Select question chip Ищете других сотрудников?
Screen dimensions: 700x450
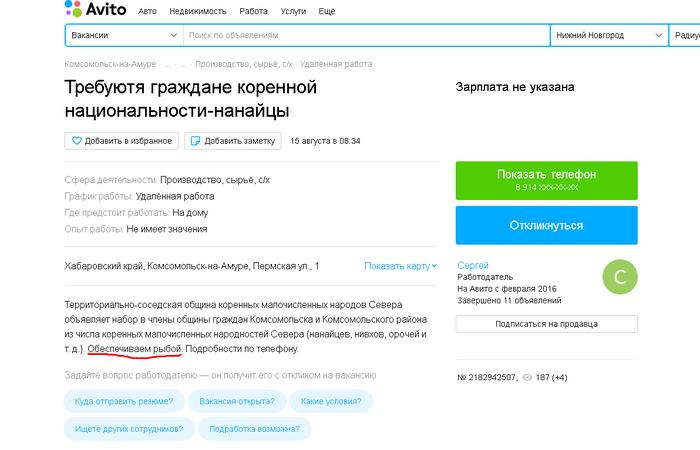pyautogui.click(x=129, y=429)
